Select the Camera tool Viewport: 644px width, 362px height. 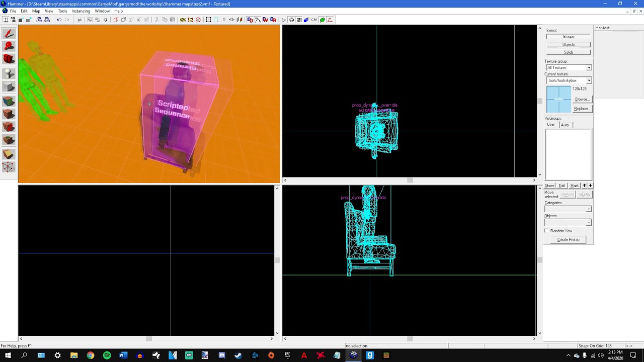tap(9, 60)
